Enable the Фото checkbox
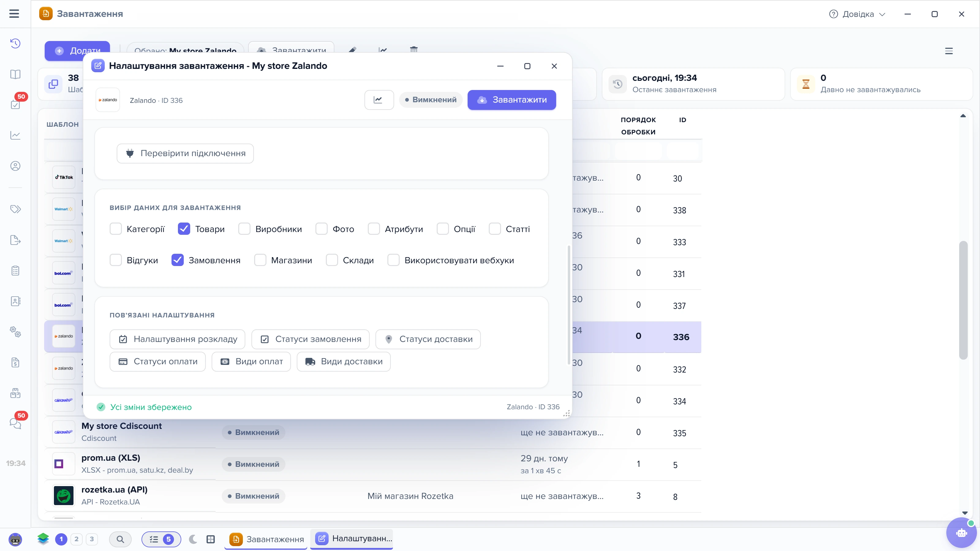 pos(322,229)
